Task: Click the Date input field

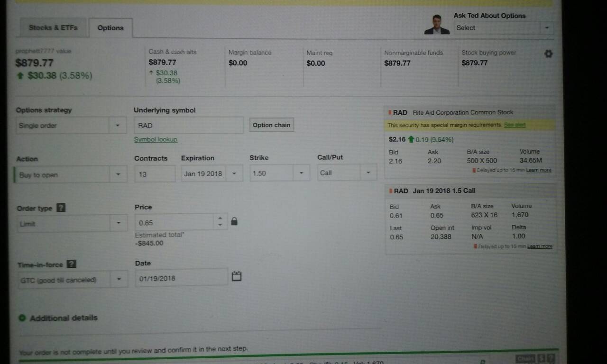Action: click(x=181, y=278)
